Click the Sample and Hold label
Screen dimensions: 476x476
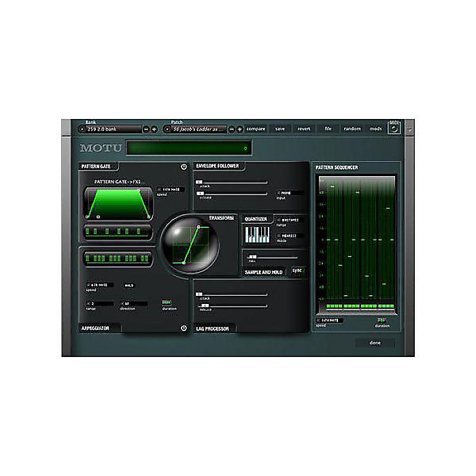[264, 272]
